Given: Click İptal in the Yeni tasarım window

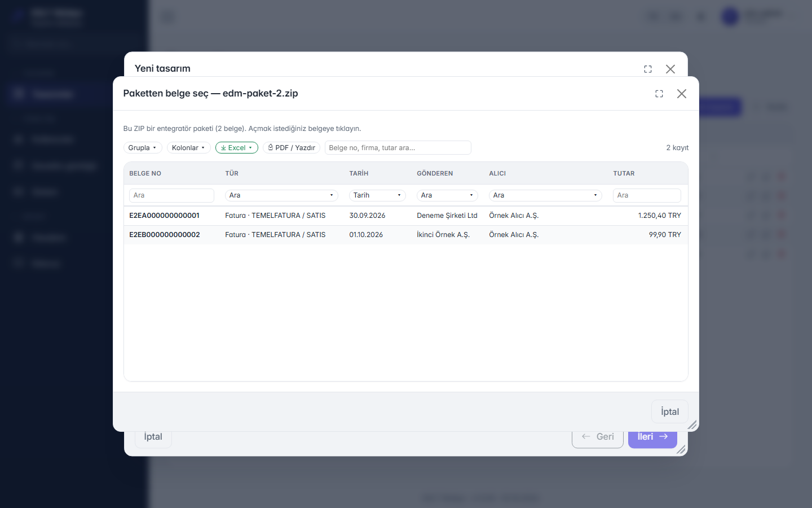Looking at the screenshot, I should coord(153,438).
